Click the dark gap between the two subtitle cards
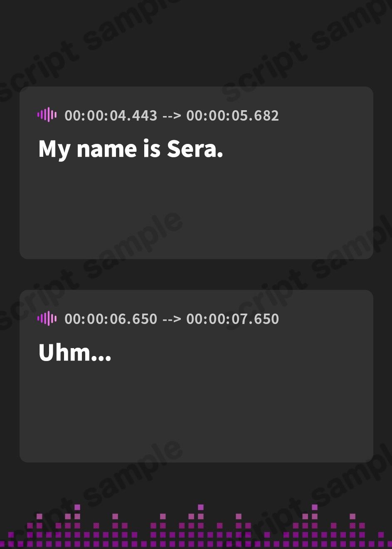 tap(196, 274)
